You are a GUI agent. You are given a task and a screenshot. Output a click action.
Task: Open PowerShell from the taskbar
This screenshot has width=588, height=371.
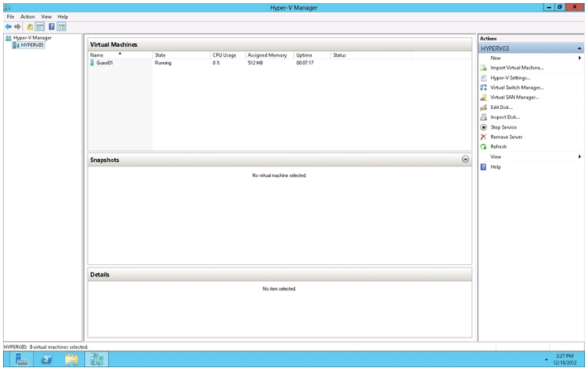[46, 359]
